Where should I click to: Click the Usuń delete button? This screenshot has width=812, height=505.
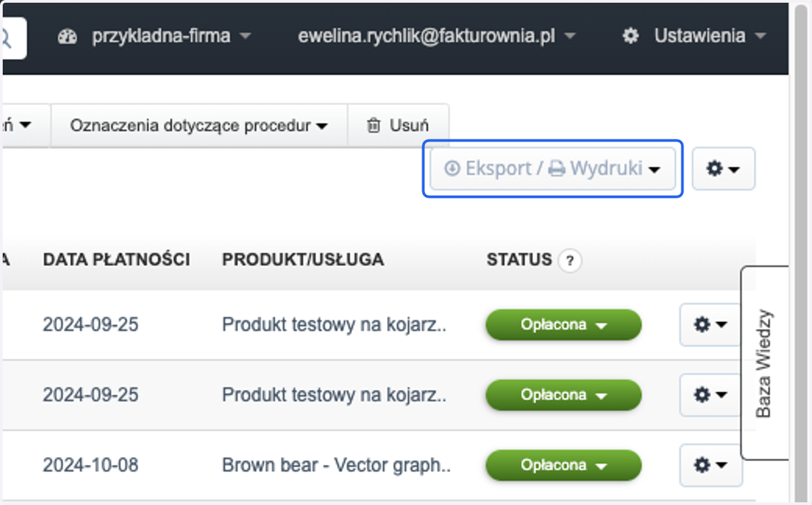398,125
